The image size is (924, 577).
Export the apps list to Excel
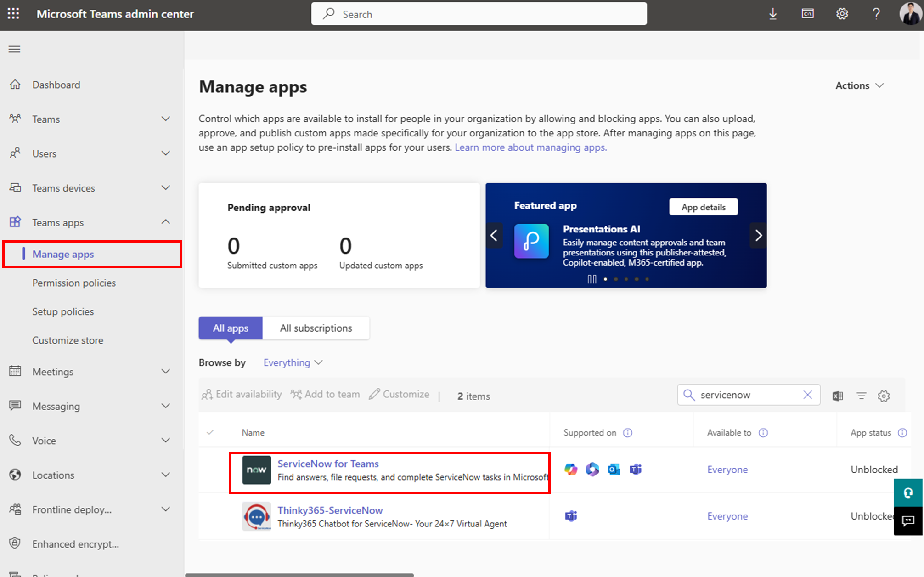(x=837, y=395)
